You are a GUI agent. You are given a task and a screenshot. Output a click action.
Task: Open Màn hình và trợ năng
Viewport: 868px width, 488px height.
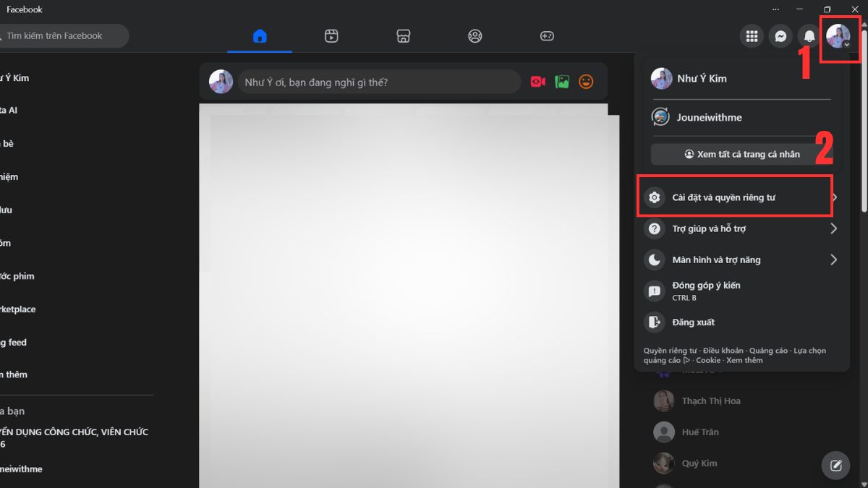click(x=742, y=260)
